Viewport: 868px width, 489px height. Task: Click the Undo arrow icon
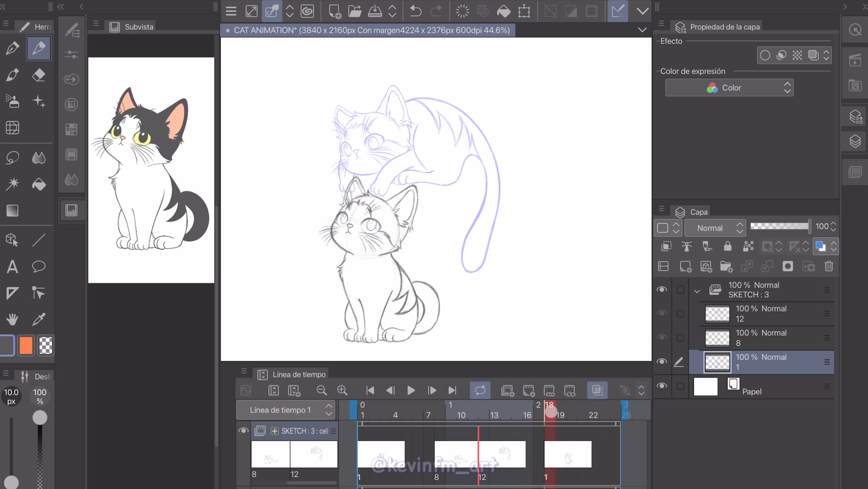coord(415,11)
